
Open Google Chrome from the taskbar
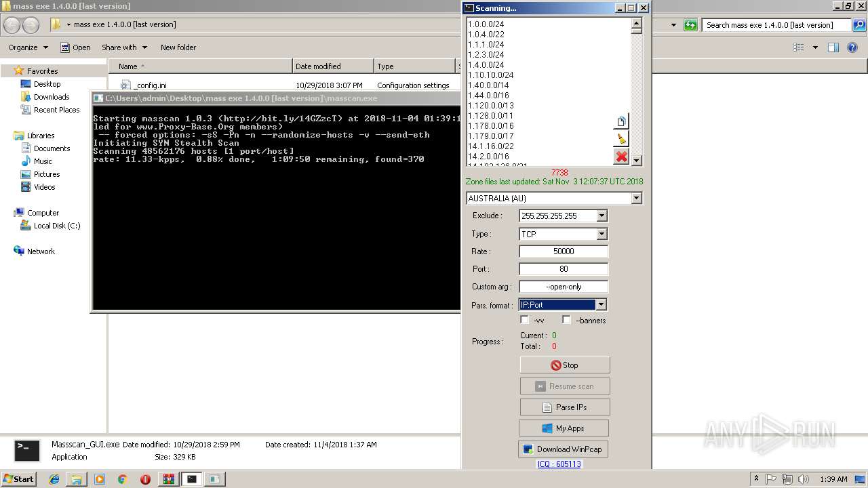[122, 479]
